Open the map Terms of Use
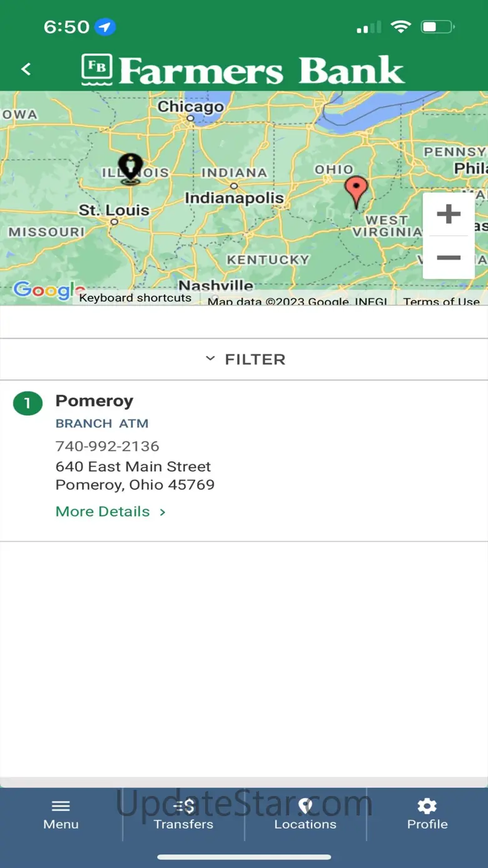The width and height of the screenshot is (488, 868). (441, 301)
